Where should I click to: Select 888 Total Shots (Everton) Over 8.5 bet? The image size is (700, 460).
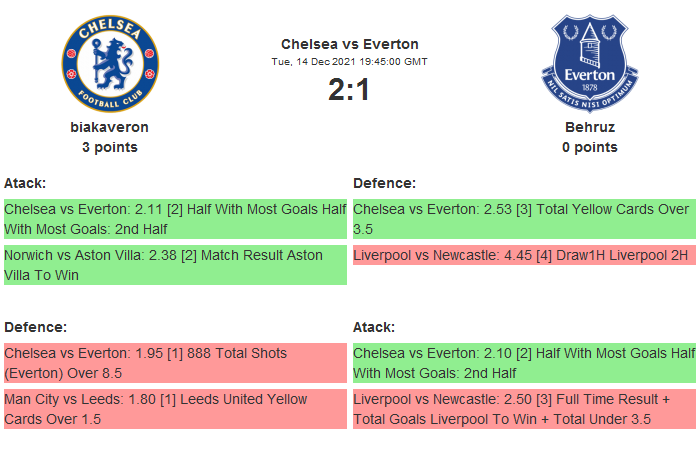(175, 363)
